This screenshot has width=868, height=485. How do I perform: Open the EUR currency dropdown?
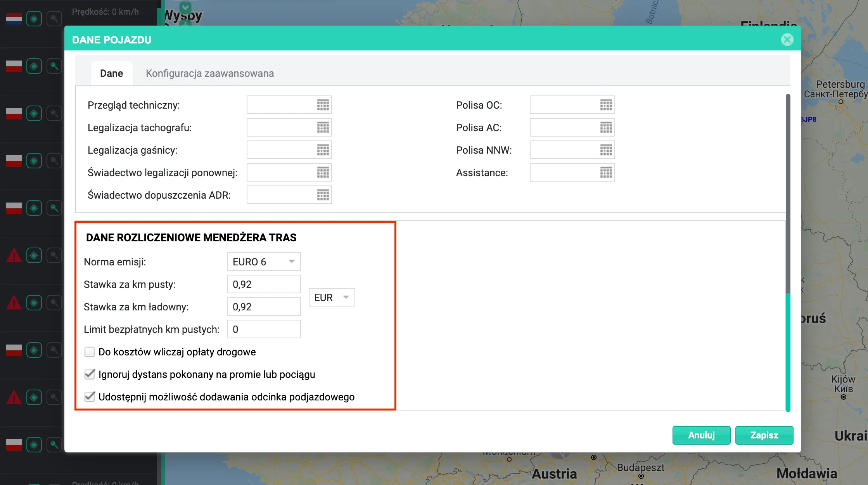coord(332,298)
